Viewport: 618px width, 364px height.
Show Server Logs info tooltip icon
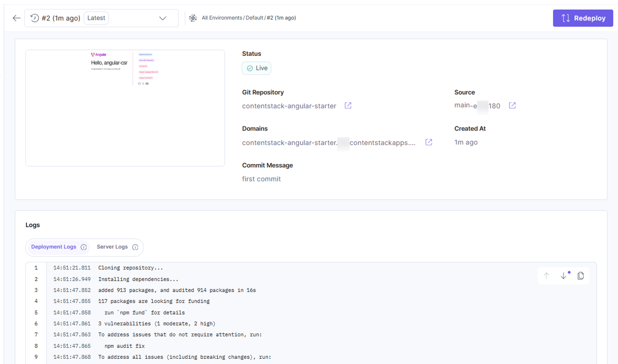135,247
